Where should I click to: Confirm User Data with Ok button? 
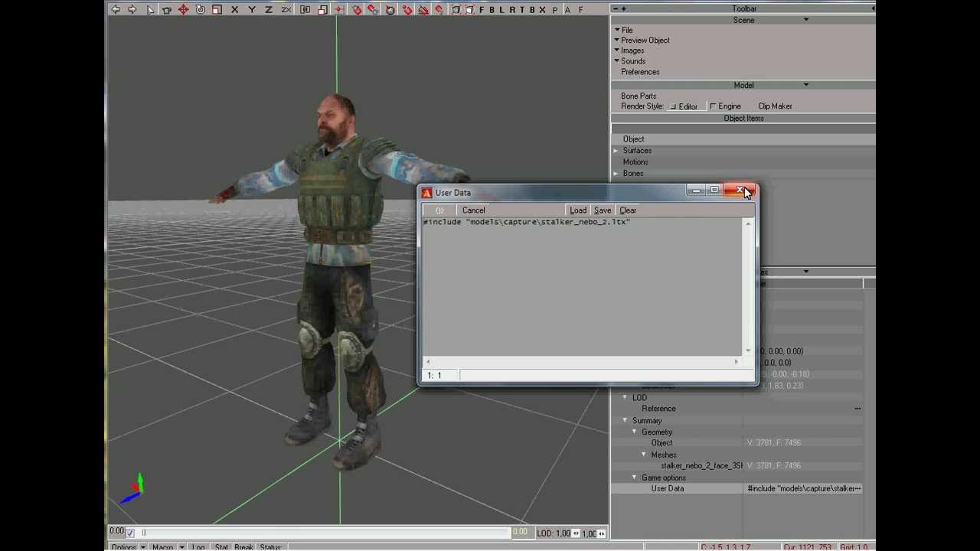439,210
